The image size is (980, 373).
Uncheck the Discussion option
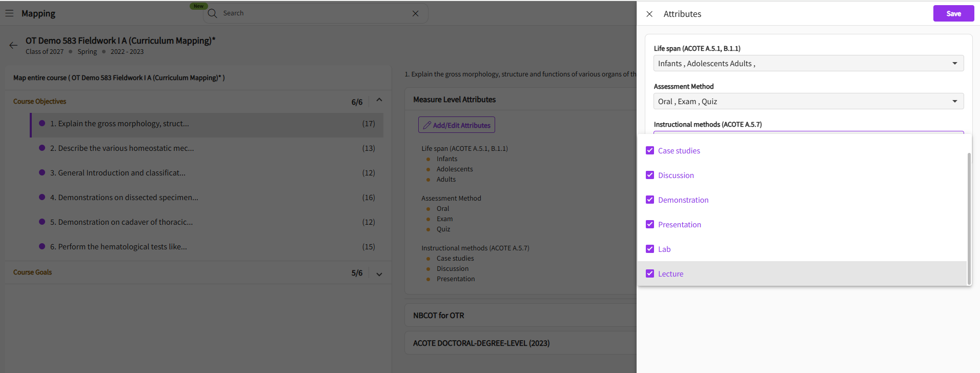(x=650, y=175)
